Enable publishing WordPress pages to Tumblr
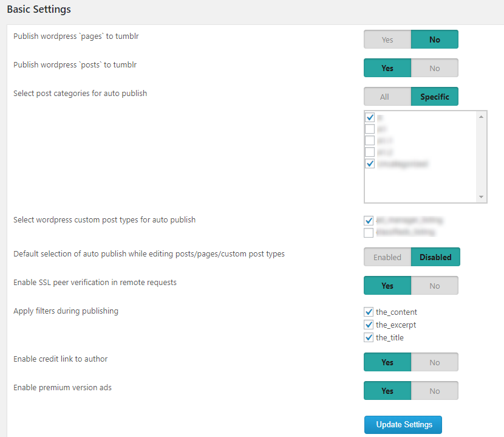This screenshot has width=504, height=437. pyautogui.click(x=387, y=39)
